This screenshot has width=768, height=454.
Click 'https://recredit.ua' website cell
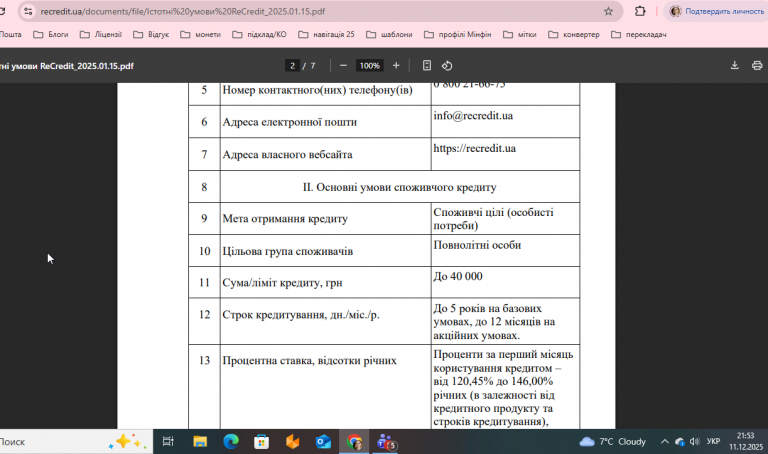(505, 154)
